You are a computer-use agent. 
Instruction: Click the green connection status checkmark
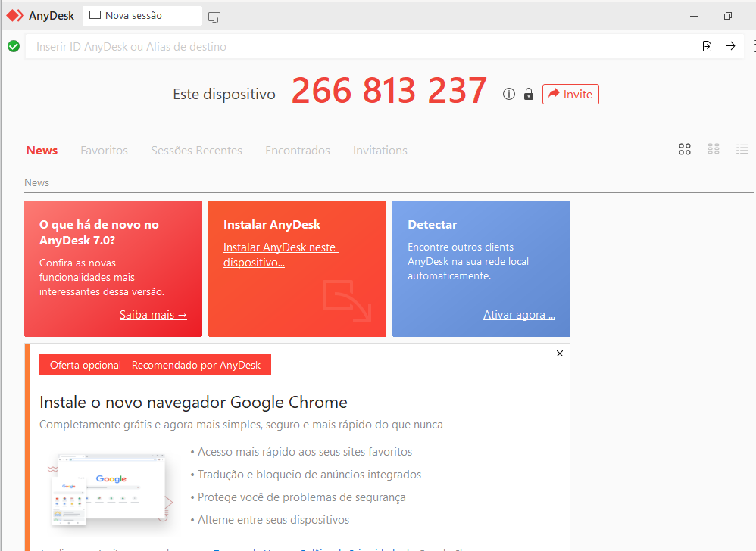(14, 46)
